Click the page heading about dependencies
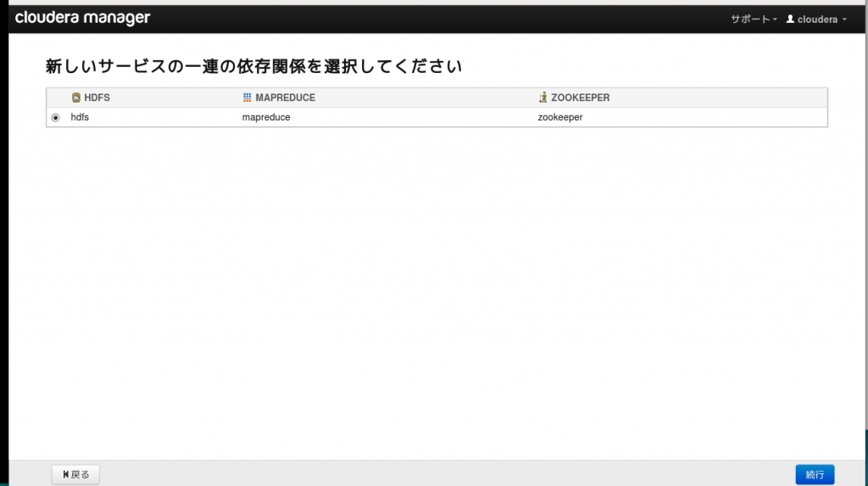 point(253,66)
